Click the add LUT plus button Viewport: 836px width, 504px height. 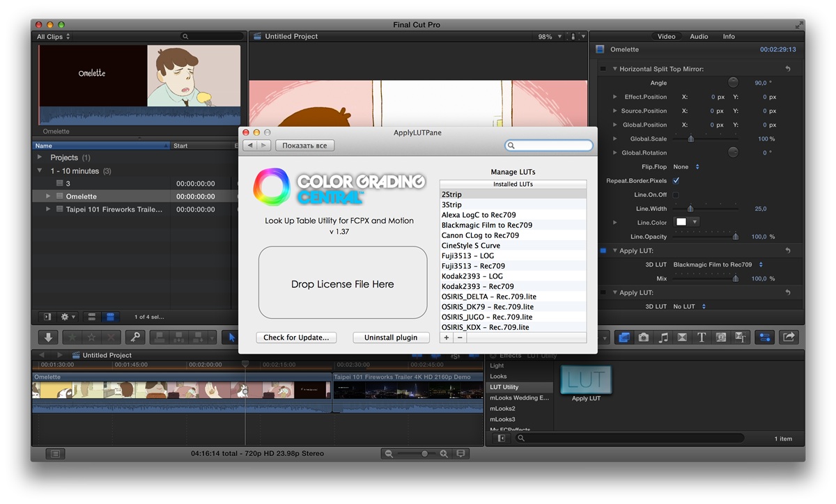(447, 338)
